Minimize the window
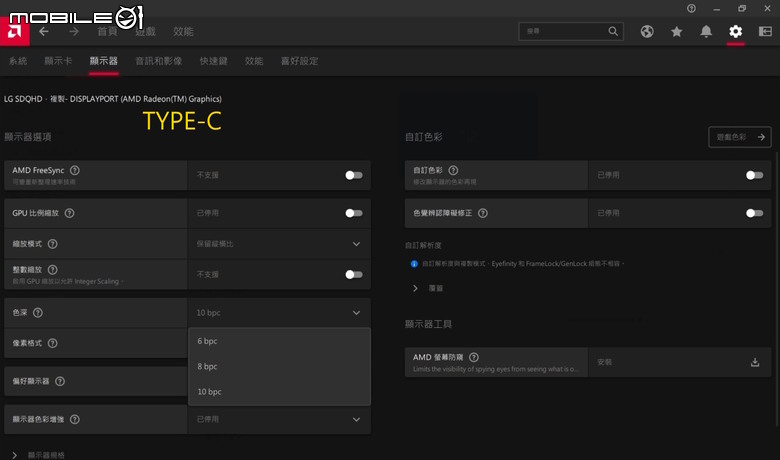Image resolution: width=780 pixels, height=460 pixels. point(717,8)
